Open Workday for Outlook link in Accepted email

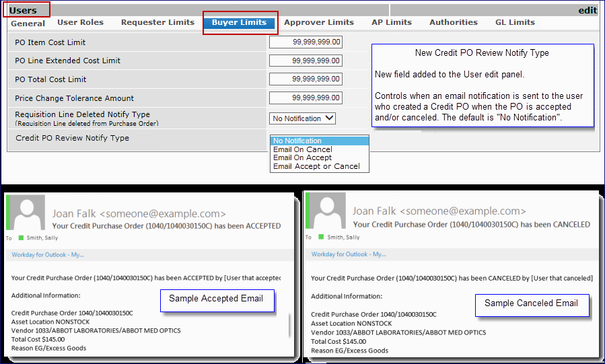38,254
